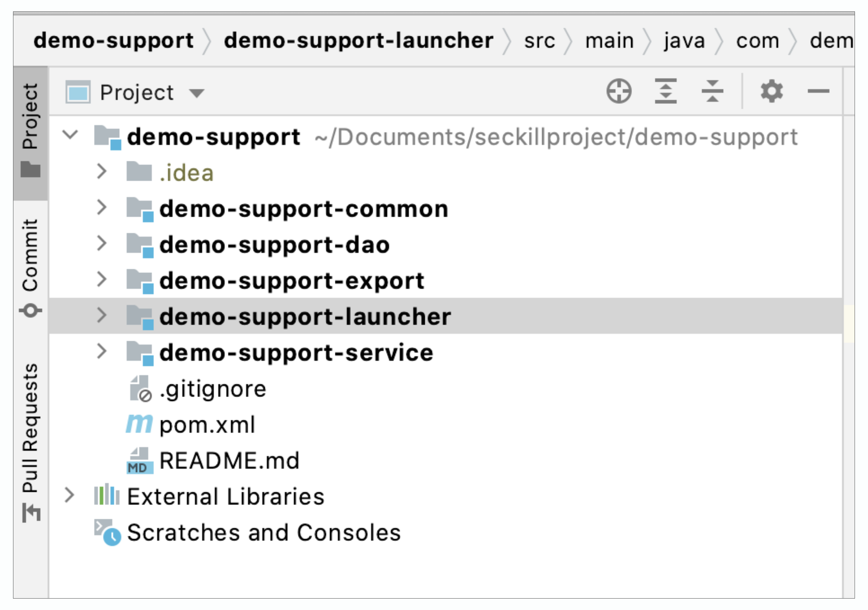Select the demo-support-service module
This screenshot has height=610, width=868.
(296, 353)
